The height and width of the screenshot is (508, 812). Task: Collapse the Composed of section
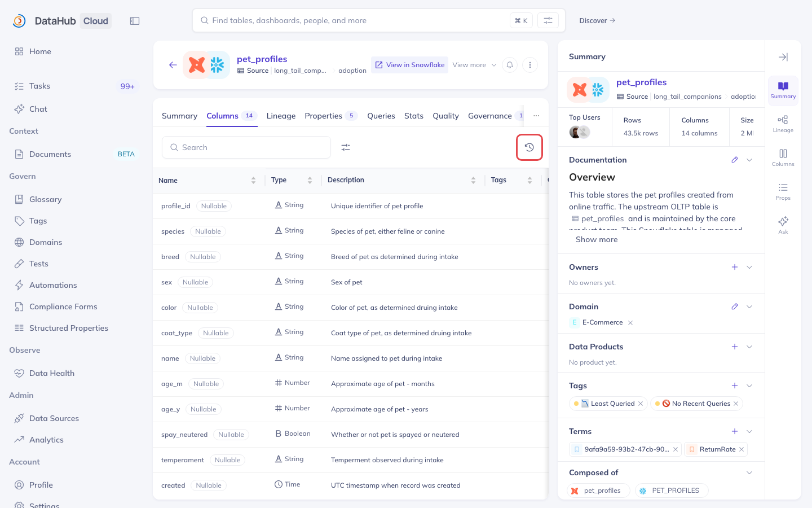pos(749,472)
